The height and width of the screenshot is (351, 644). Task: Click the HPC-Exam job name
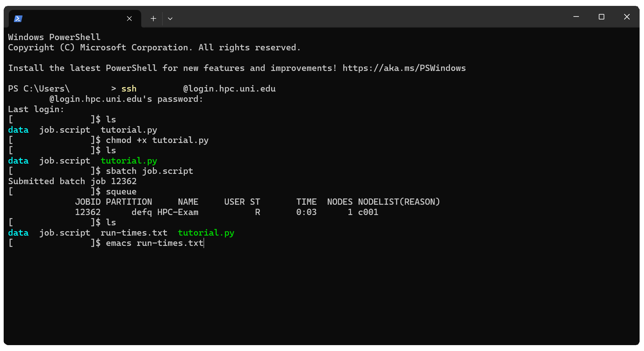[178, 212]
